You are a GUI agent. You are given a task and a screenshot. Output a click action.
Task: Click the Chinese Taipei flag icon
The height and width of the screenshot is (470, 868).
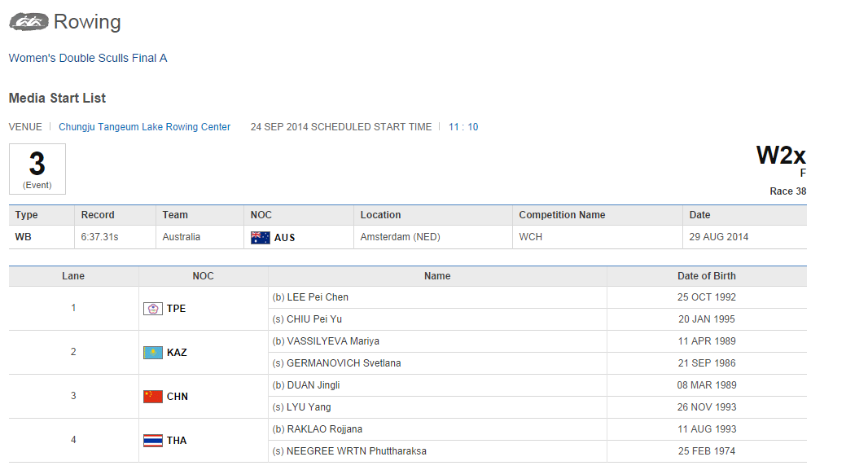152,309
